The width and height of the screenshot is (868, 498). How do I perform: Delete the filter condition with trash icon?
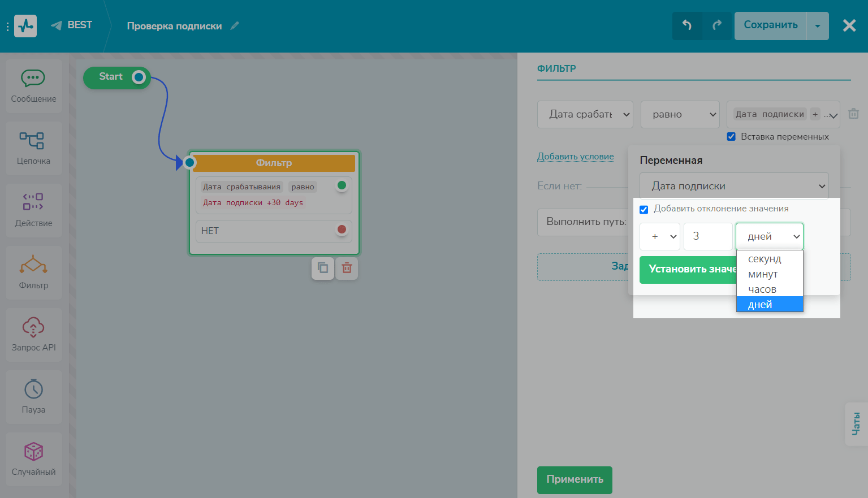coord(853,114)
